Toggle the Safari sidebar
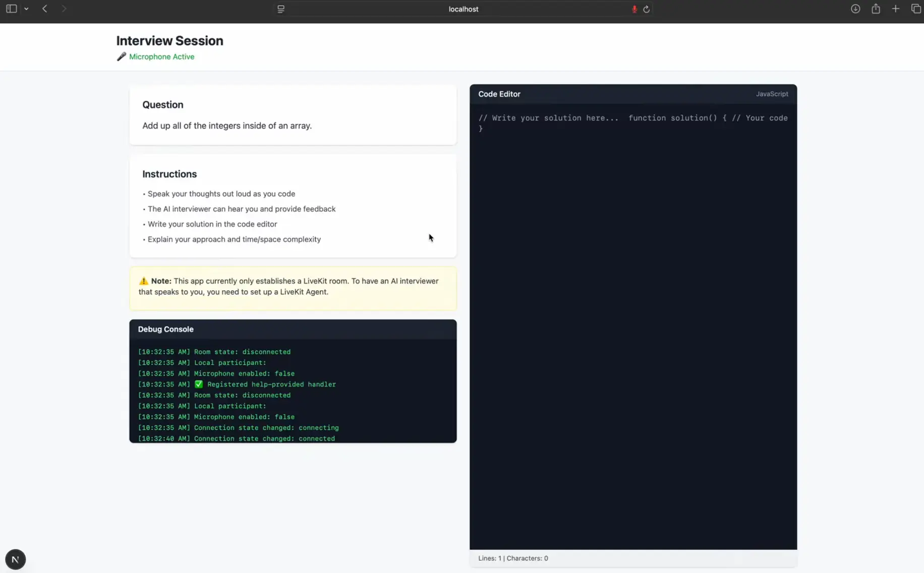Image resolution: width=924 pixels, height=573 pixels. tap(11, 8)
